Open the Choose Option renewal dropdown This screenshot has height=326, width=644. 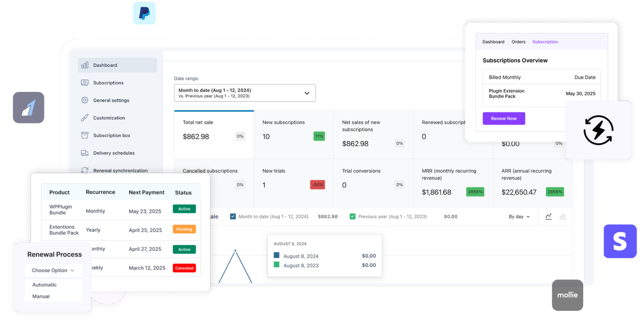point(53,270)
